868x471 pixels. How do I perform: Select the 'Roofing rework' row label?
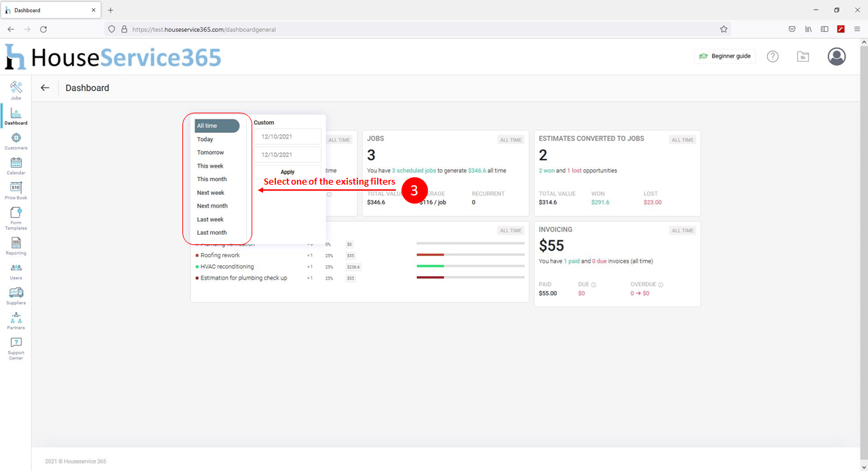pos(220,255)
